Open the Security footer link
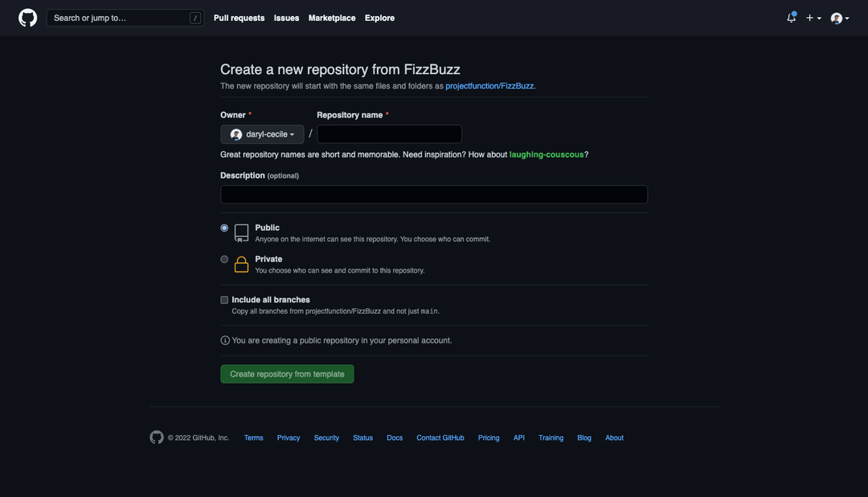 coord(326,437)
